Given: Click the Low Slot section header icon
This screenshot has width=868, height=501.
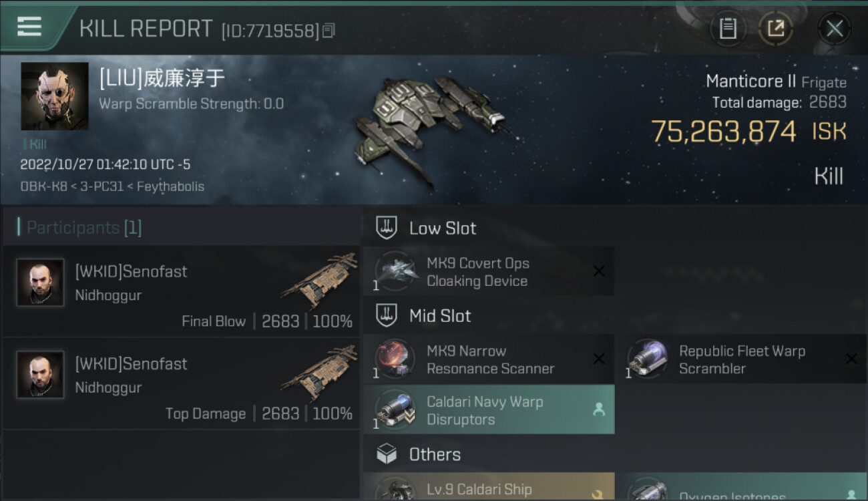Looking at the screenshot, I should [387, 228].
